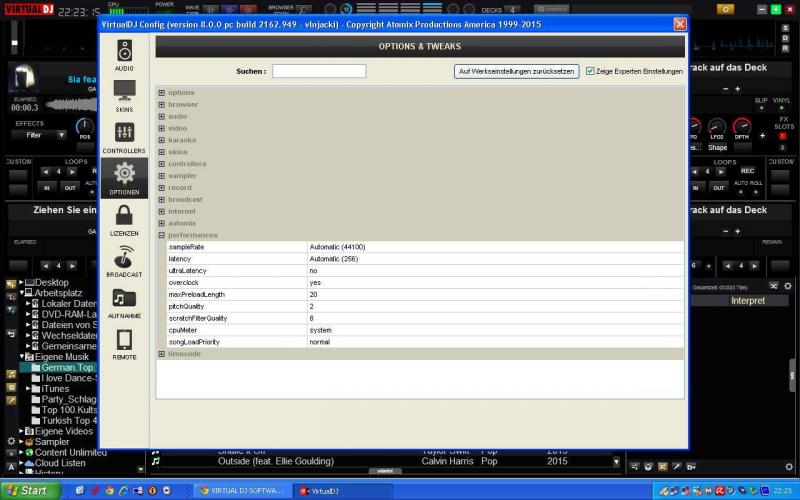This screenshot has width=800, height=500.
Task: Expand the sampler category
Action: coord(162,176)
